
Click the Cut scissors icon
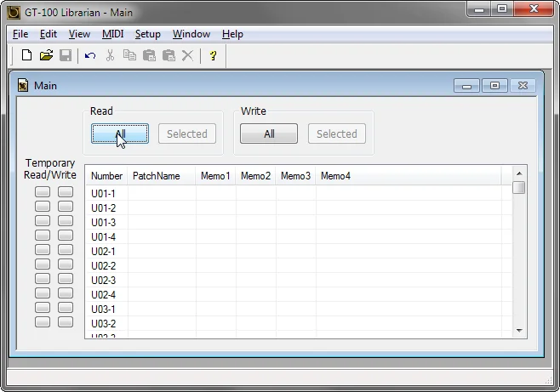coord(110,55)
